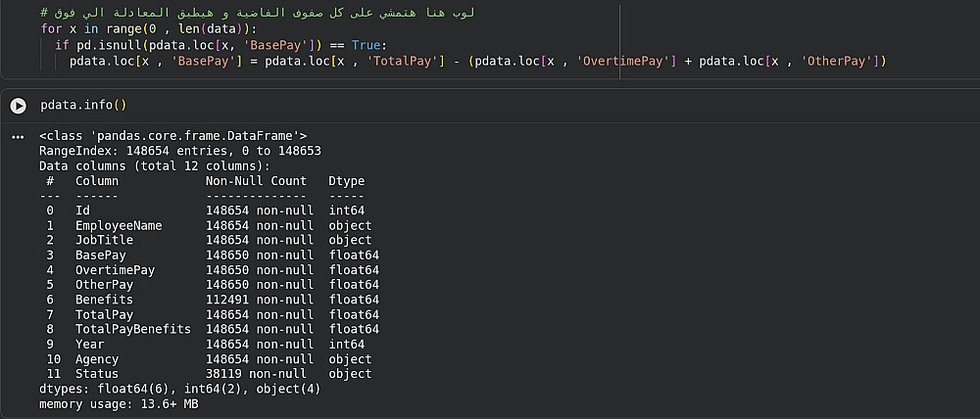
Task: Click the RangeIndex entries output line
Action: click(x=180, y=152)
